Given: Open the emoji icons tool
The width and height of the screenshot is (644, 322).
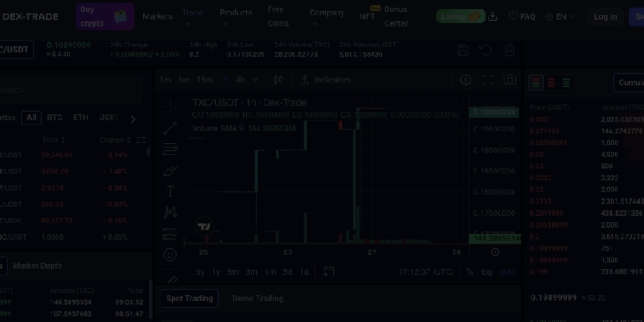Looking at the screenshot, I should click(170, 255).
